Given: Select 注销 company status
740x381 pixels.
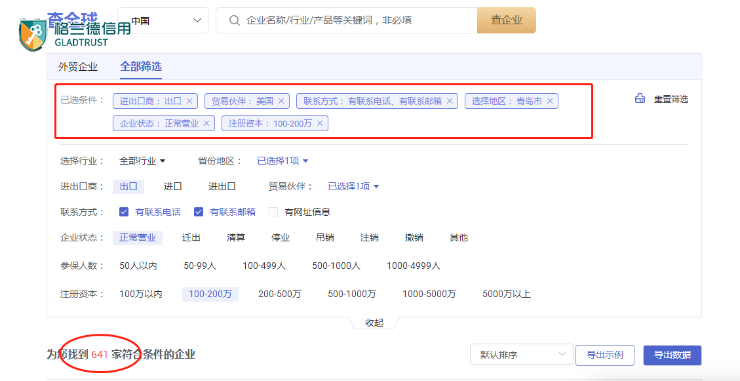Looking at the screenshot, I should click(370, 237).
